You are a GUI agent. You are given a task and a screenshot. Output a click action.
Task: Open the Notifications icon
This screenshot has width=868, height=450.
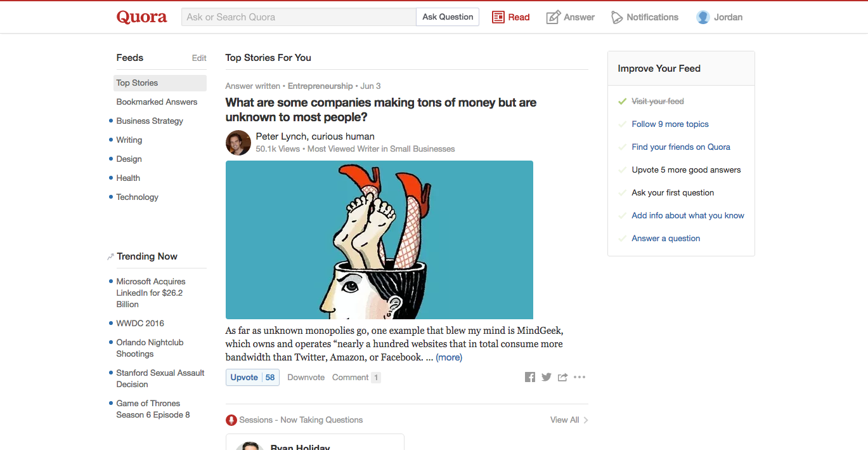coord(617,17)
